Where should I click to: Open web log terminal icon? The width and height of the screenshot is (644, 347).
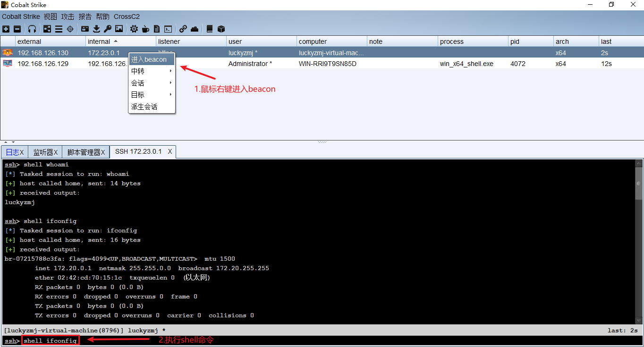168,29
